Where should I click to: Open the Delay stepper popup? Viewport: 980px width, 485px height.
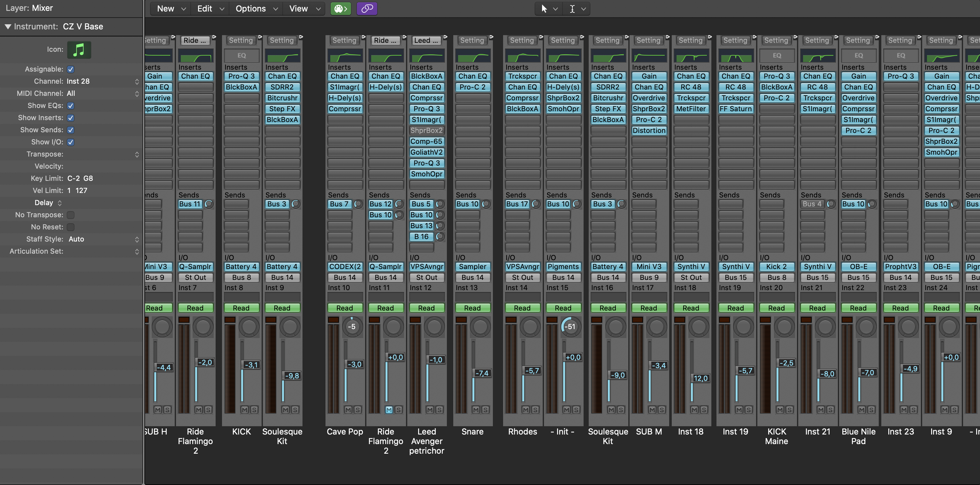click(60, 203)
